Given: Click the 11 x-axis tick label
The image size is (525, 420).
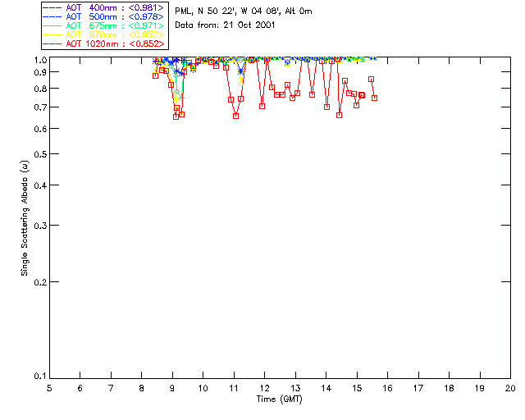Looking at the screenshot, I should (234, 388).
